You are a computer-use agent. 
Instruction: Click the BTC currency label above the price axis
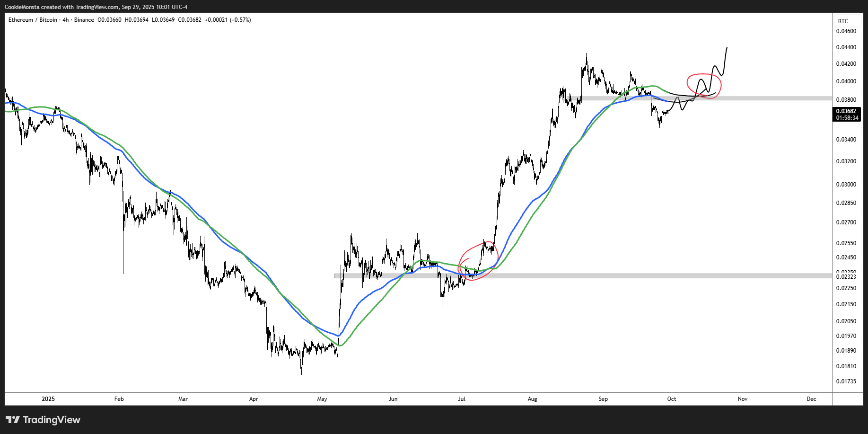coord(843,21)
